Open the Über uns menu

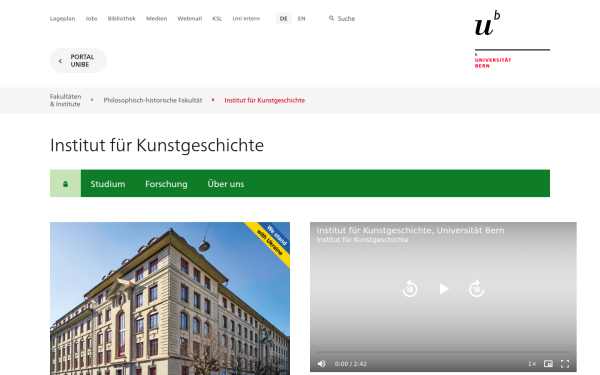[226, 184]
